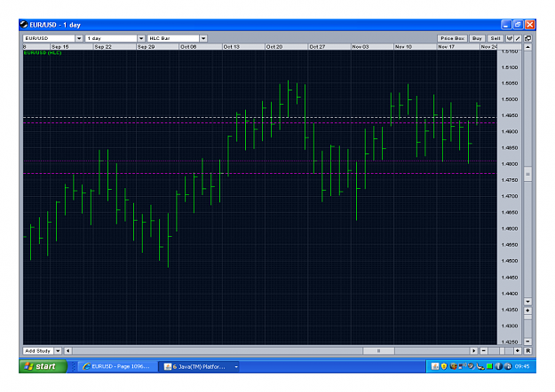Screen dimensions: 555x392
Task: Select the trend line drawing tool
Action: [x=517, y=38]
